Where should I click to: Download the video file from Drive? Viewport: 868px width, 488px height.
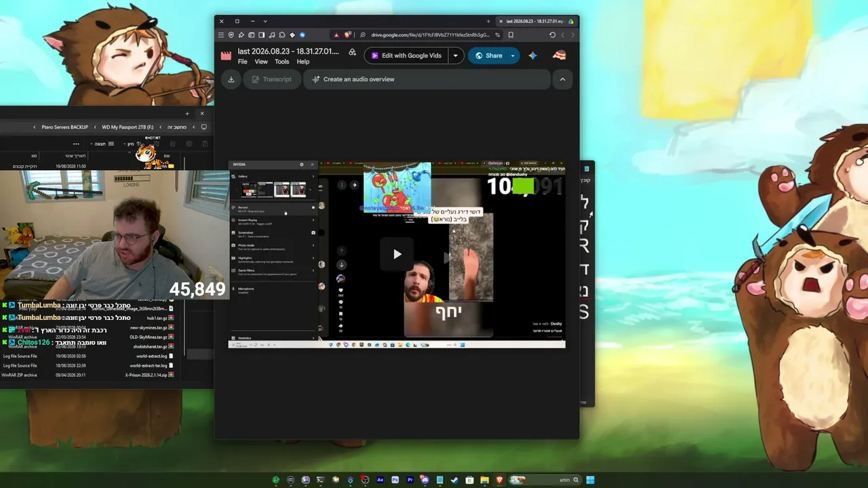pyautogui.click(x=231, y=79)
